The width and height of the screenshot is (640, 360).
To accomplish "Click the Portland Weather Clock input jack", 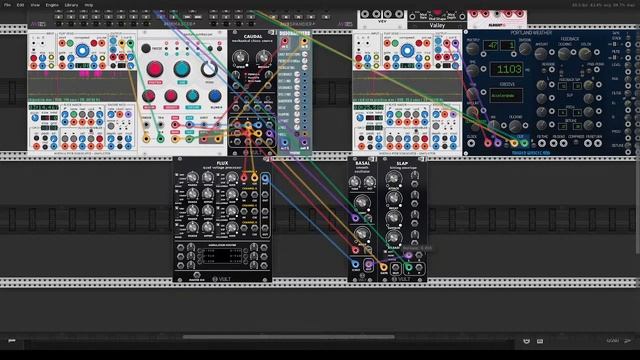I will pyautogui.click(x=471, y=143).
